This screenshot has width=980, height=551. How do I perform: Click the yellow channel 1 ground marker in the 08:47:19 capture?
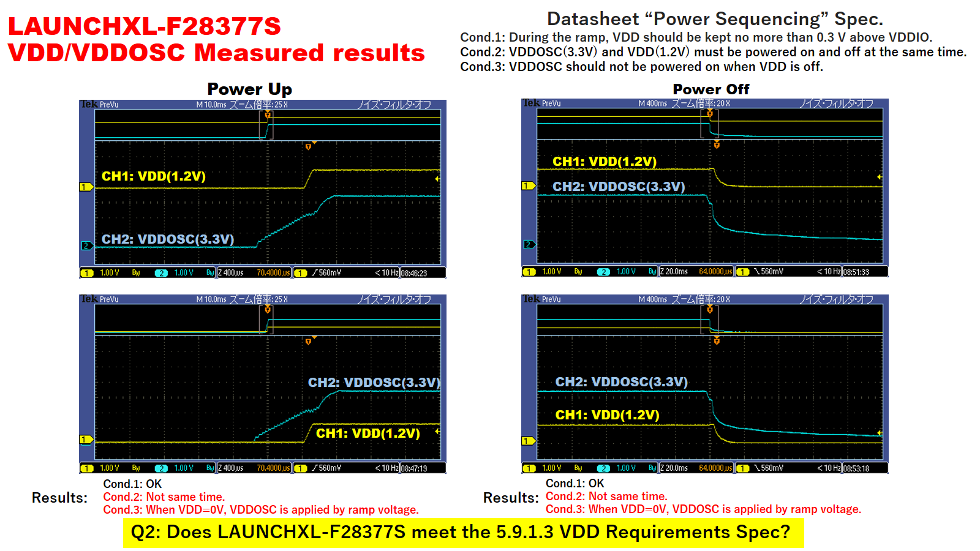tap(86, 440)
